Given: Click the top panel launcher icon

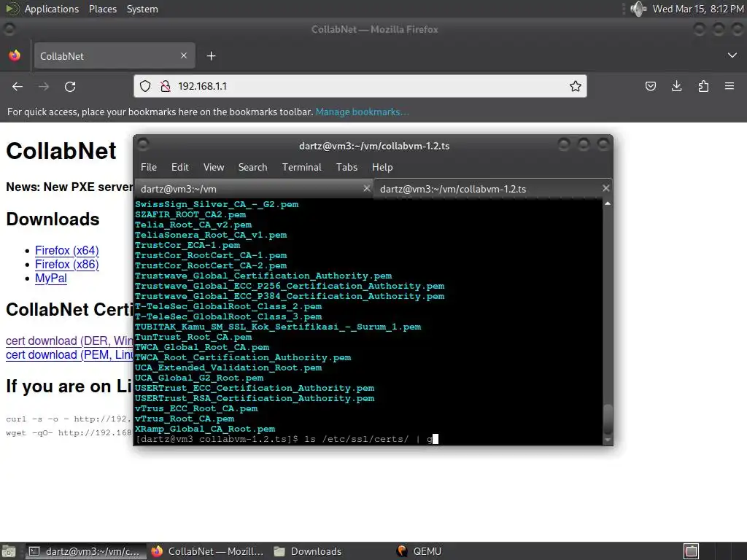Looking at the screenshot, I should pos(12,9).
